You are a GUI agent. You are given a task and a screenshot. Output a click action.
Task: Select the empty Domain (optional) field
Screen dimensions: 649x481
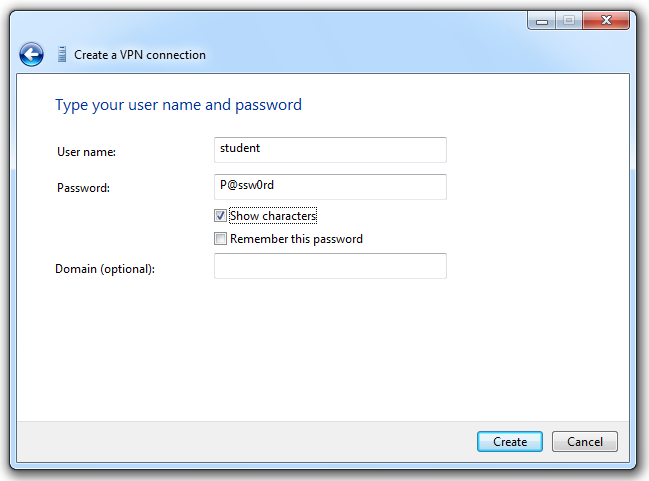coord(330,266)
